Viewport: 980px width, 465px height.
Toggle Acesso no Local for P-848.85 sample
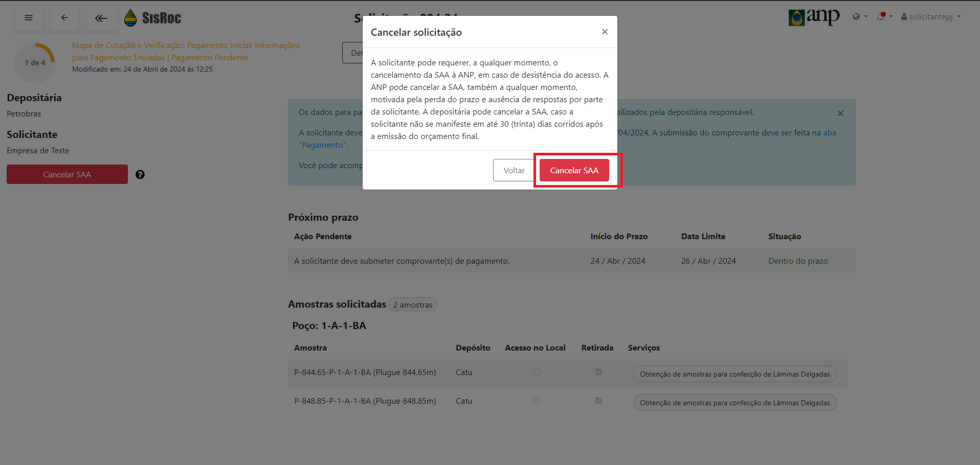[x=537, y=401]
